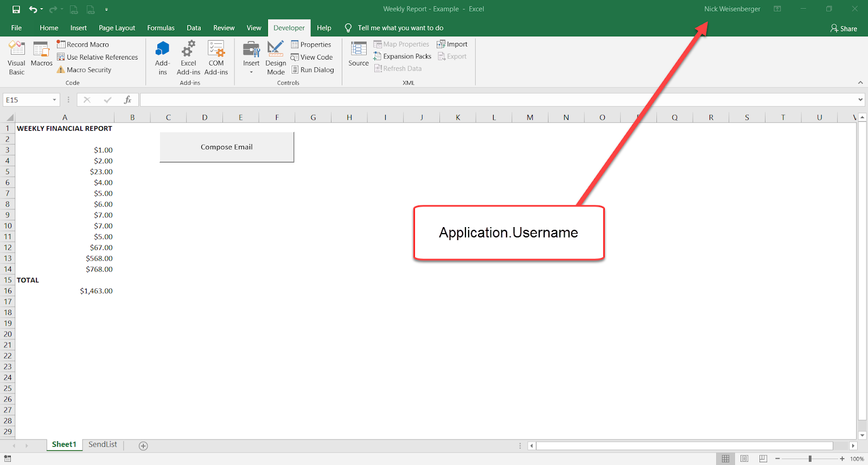Open Macro Security settings
The height and width of the screenshot is (465, 868).
coord(84,70)
